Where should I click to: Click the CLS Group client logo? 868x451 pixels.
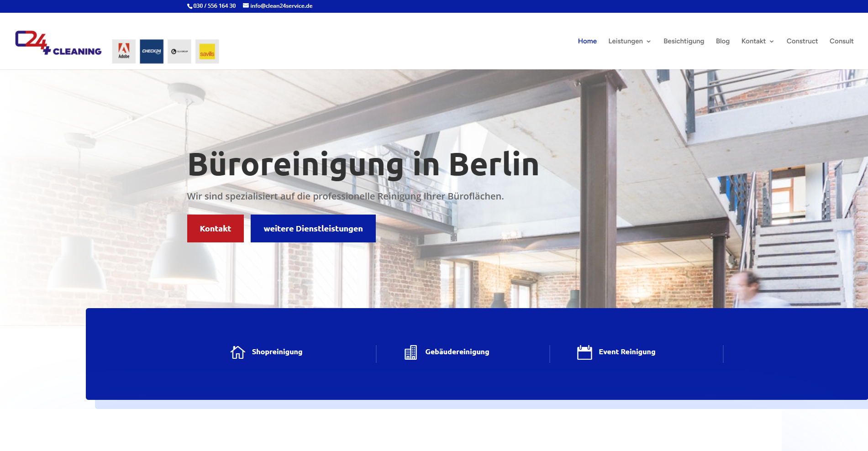click(179, 52)
